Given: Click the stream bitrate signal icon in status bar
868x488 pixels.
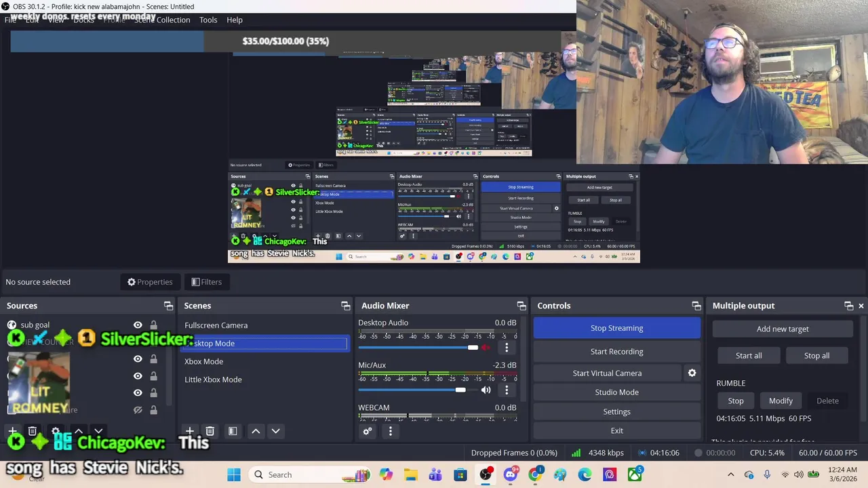Looking at the screenshot, I should pyautogui.click(x=576, y=453).
